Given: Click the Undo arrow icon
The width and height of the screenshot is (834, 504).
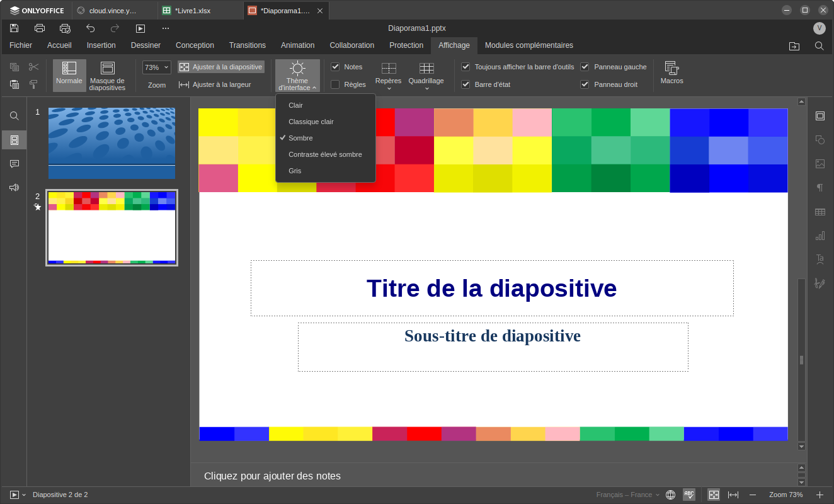Looking at the screenshot, I should pos(90,28).
